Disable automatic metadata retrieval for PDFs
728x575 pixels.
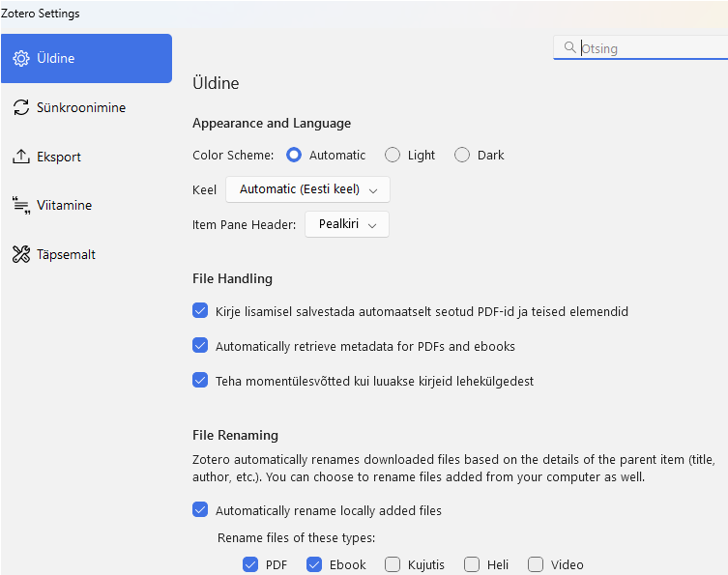point(200,345)
